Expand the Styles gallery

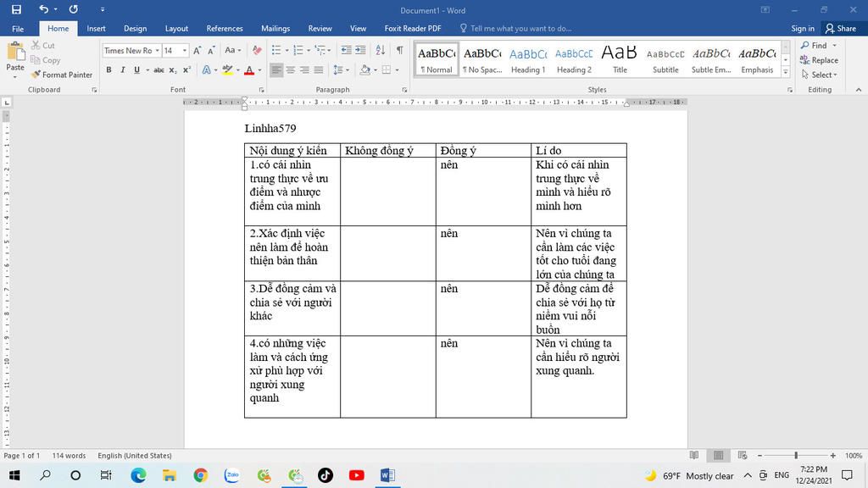pos(786,72)
